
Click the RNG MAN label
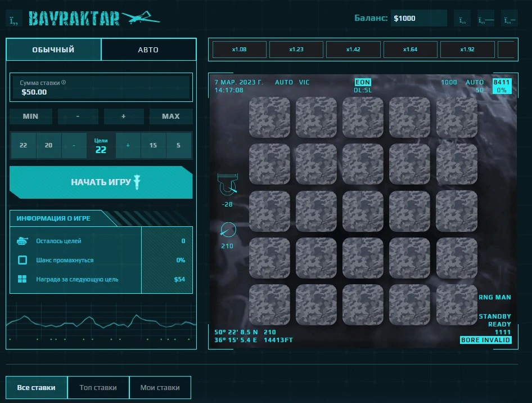(495, 297)
